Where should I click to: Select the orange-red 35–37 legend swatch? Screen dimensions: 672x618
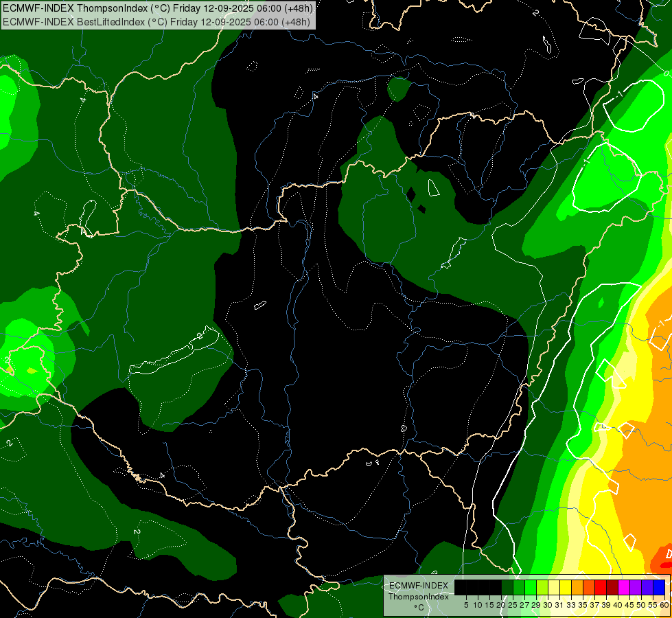click(589, 588)
